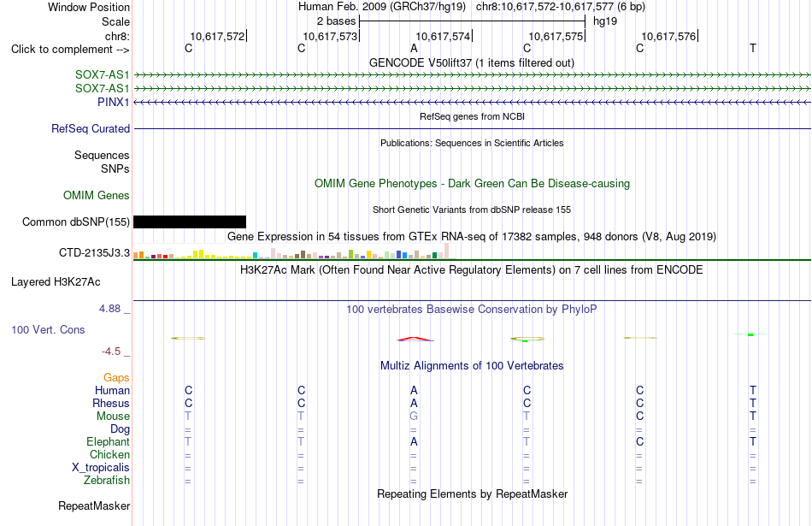This screenshot has height=526, width=812.
Task: Click the SNPs track label
Action: pyautogui.click(x=115, y=168)
